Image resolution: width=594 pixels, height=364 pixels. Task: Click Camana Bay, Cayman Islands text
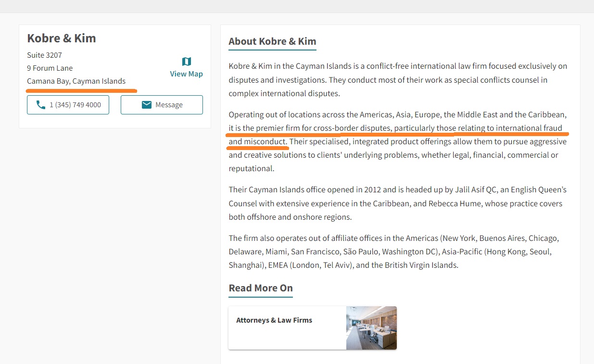76,81
